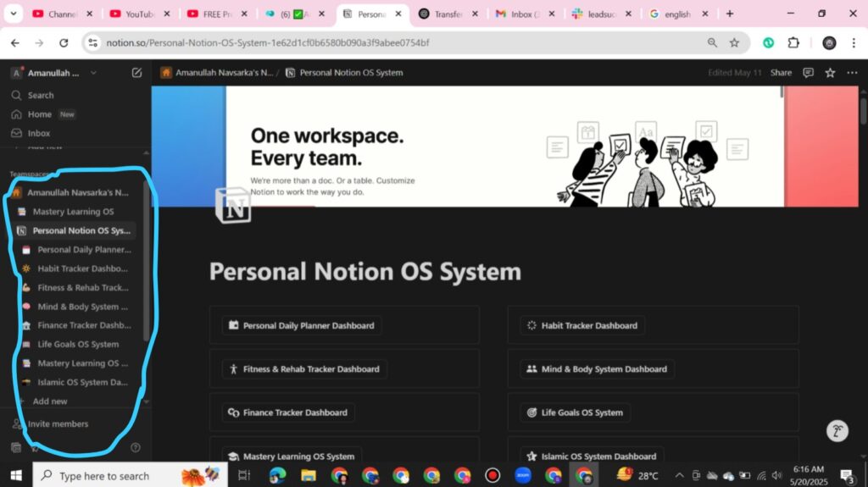Switch to the Channel YouTube tab

tap(63, 14)
